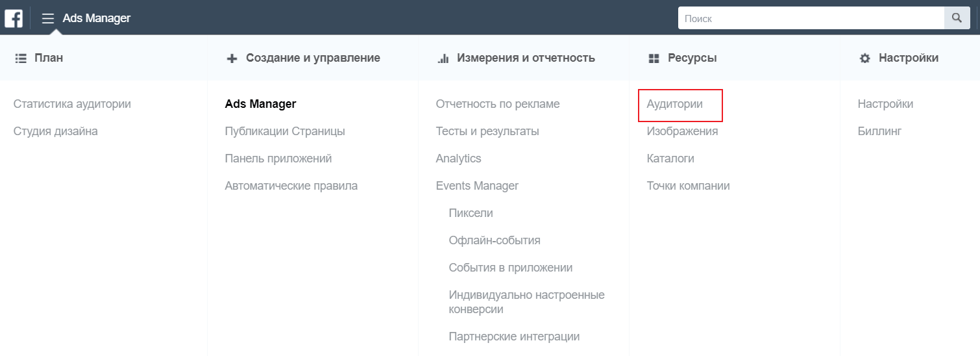Toggle the hamburger menu icon
980x356 pixels.
48,18
